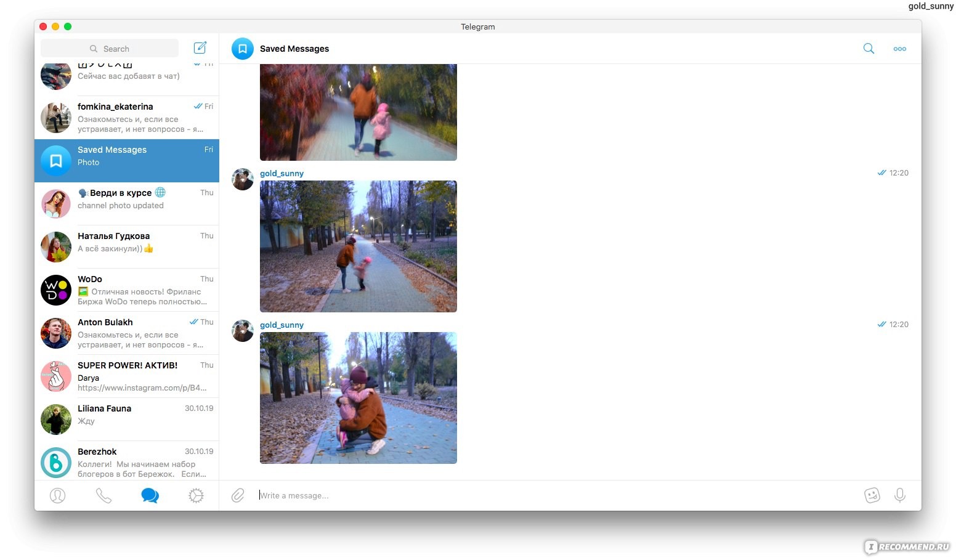Switch to the Calls tab
This screenshot has height=560, width=956.
click(103, 495)
